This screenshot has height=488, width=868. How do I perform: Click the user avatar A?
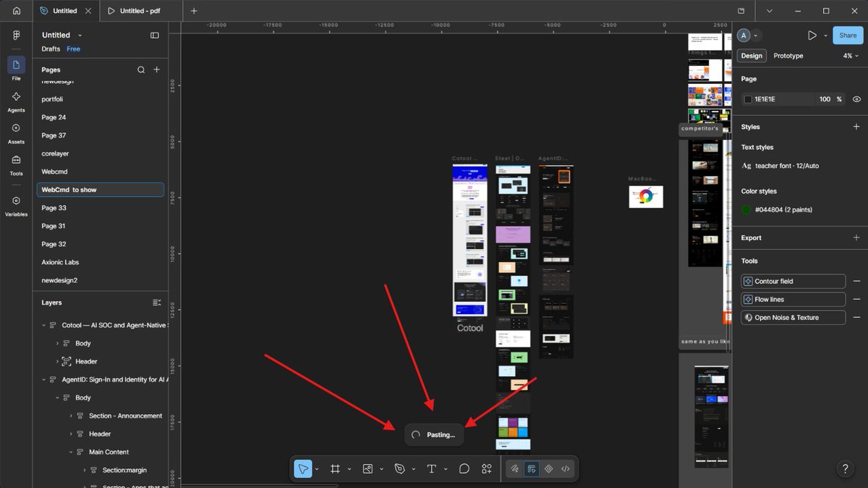[x=744, y=35]
